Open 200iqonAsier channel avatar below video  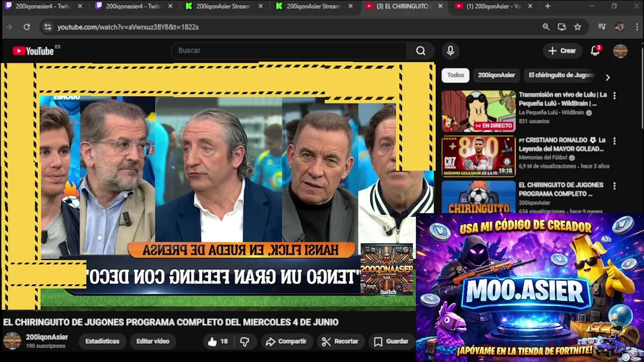[x=12, y=341]
